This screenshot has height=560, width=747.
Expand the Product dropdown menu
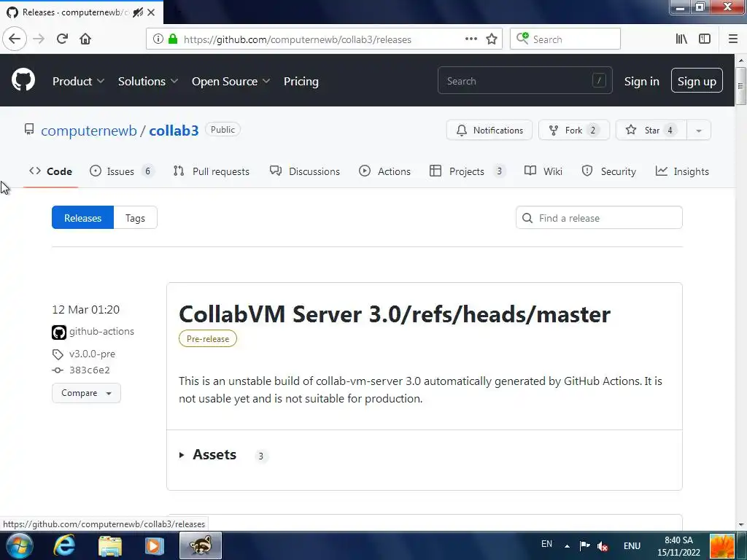(x=79, y=82)
